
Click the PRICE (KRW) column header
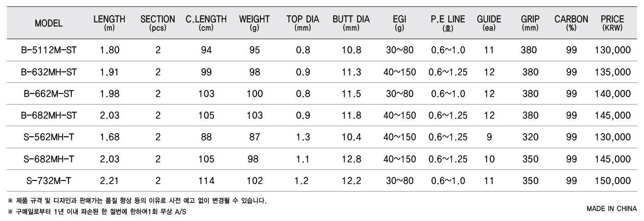coord(612,23)
